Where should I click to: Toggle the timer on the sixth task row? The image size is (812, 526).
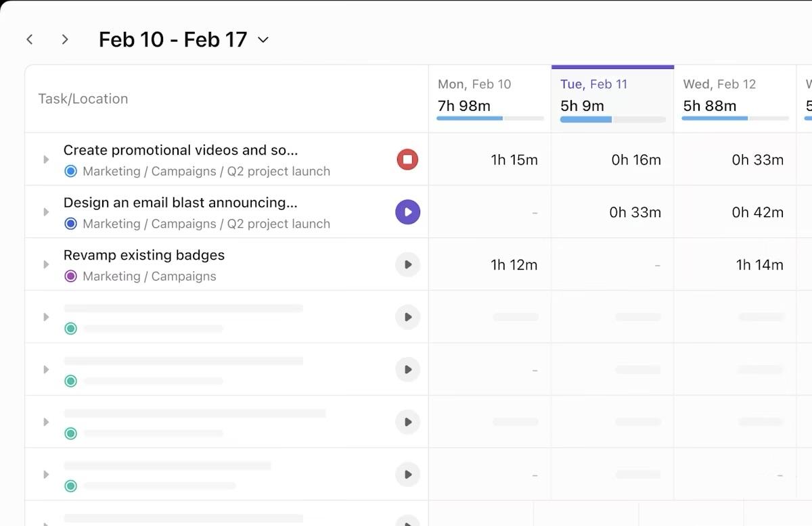408,421
